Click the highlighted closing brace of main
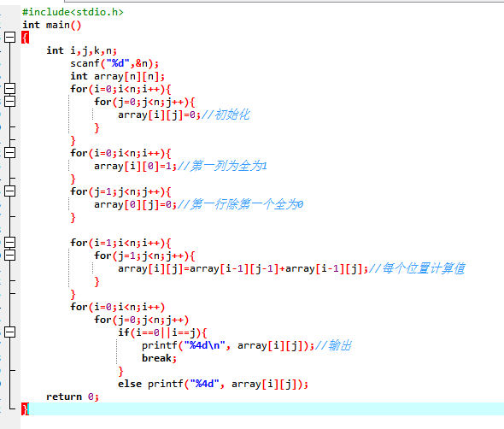Image resolution: width=504 pixels, height=429 pixels. [25, 408]
